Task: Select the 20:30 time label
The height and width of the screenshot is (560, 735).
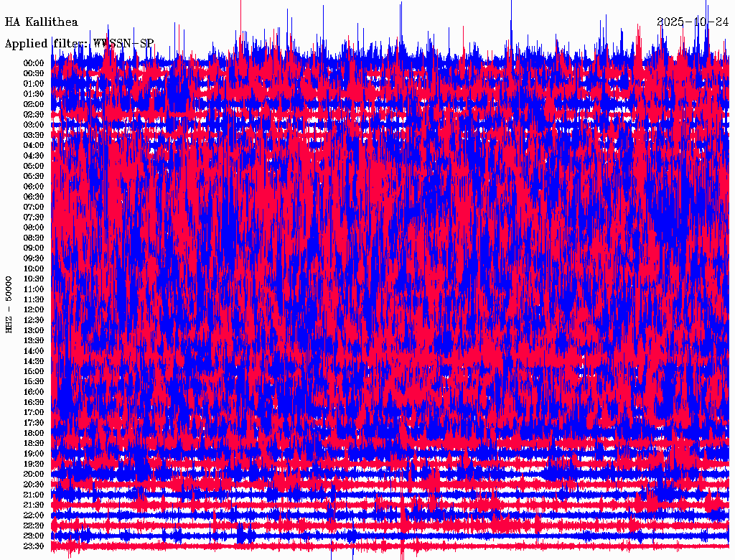Action: (x=34, y=485)
